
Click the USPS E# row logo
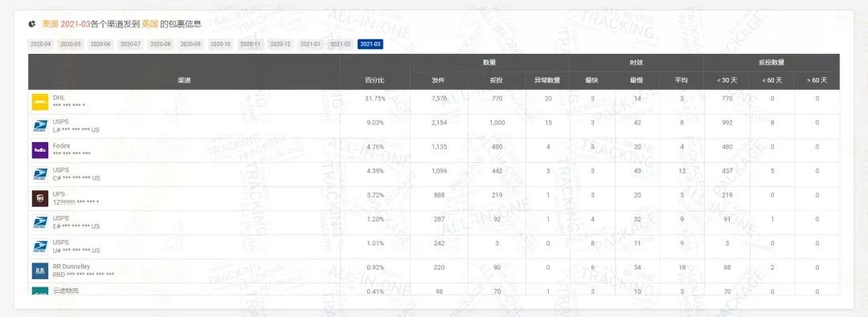[40, 222]
